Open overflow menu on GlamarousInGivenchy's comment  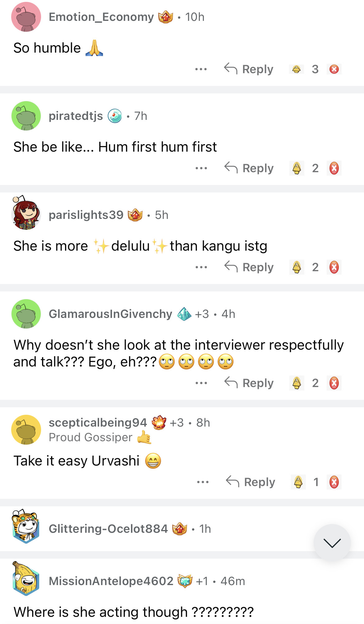(201, 383)
